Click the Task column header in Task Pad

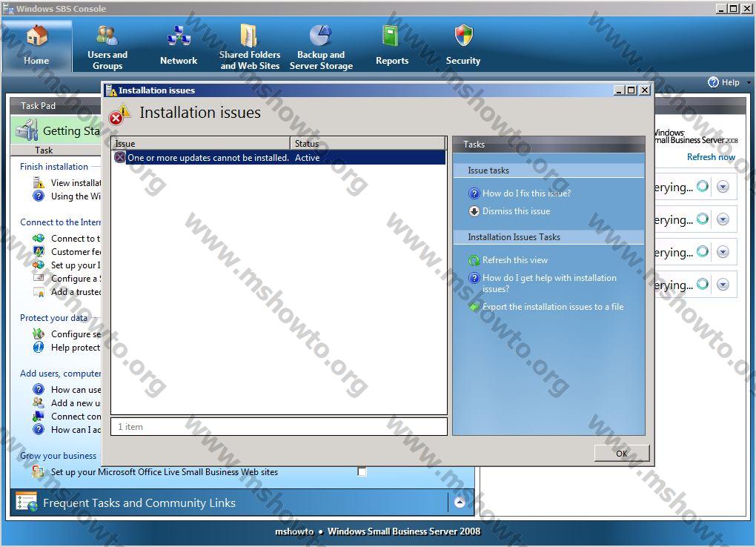[x=56, y=150]
